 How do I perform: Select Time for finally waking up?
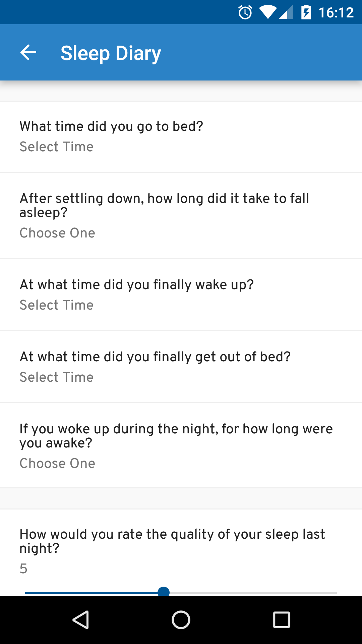click(x=56, y=305)
